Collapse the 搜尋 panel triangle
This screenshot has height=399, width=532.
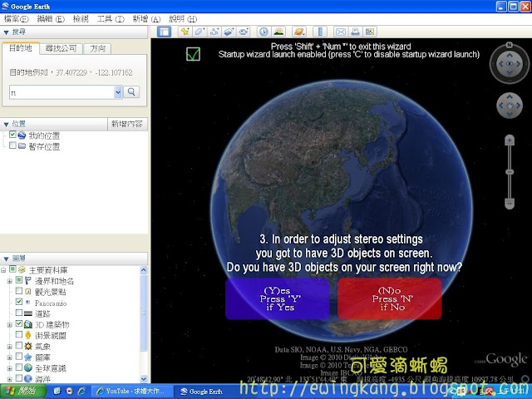(6, 32)
